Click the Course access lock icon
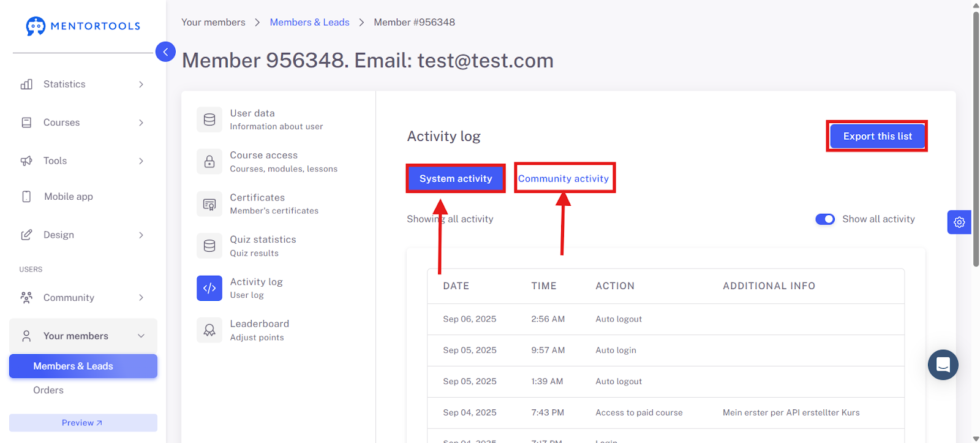This screenshot has width=980, height=443. point(209,162)
